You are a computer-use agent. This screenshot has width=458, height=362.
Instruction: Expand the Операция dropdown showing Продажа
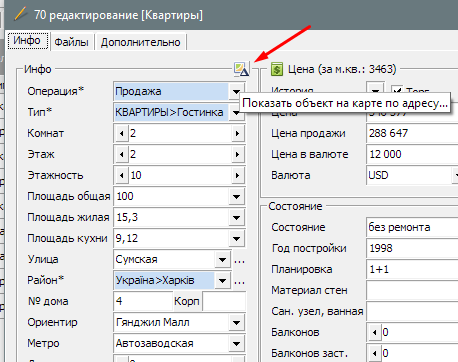(236, 92)
